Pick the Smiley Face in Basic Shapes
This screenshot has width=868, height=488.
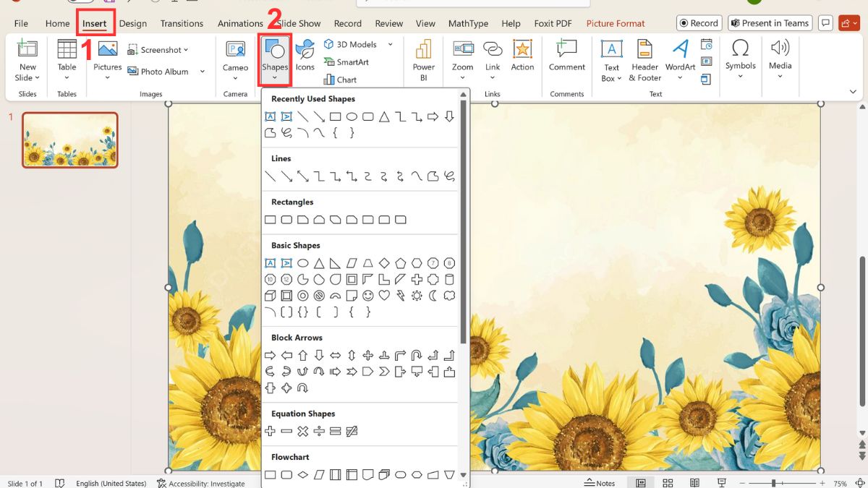click(x=368, y=296)
